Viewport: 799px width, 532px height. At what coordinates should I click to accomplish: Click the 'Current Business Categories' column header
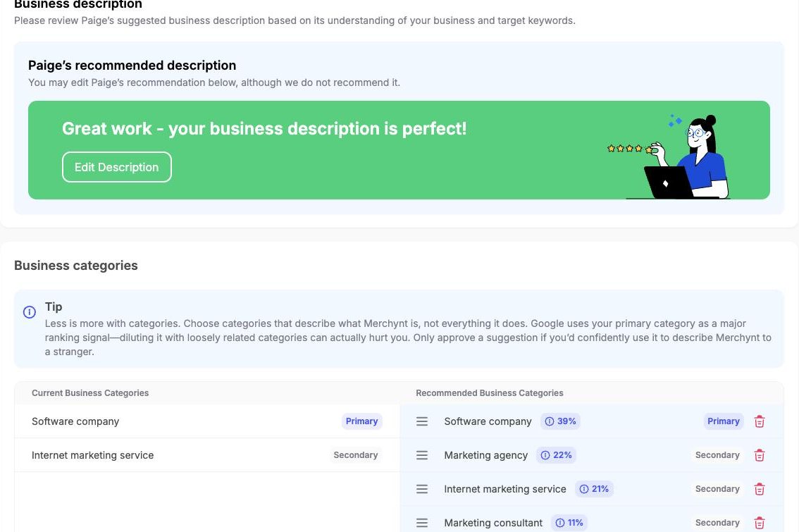90,393
